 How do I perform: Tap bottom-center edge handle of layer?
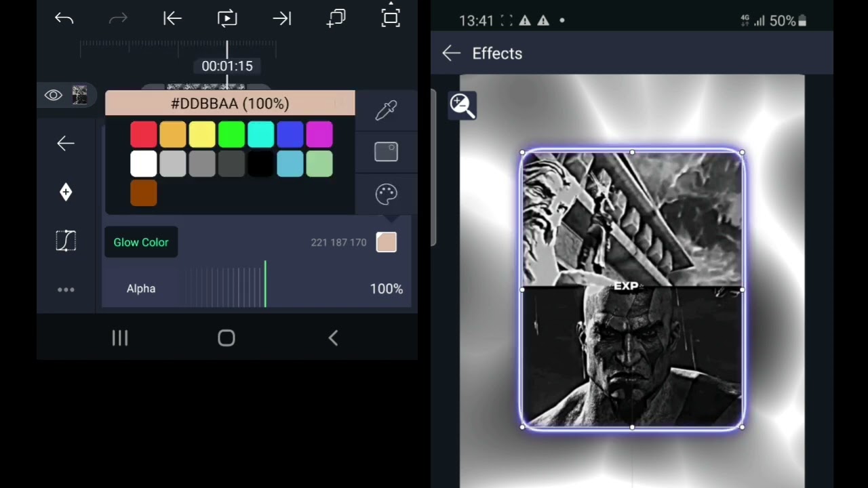(632, 427)
